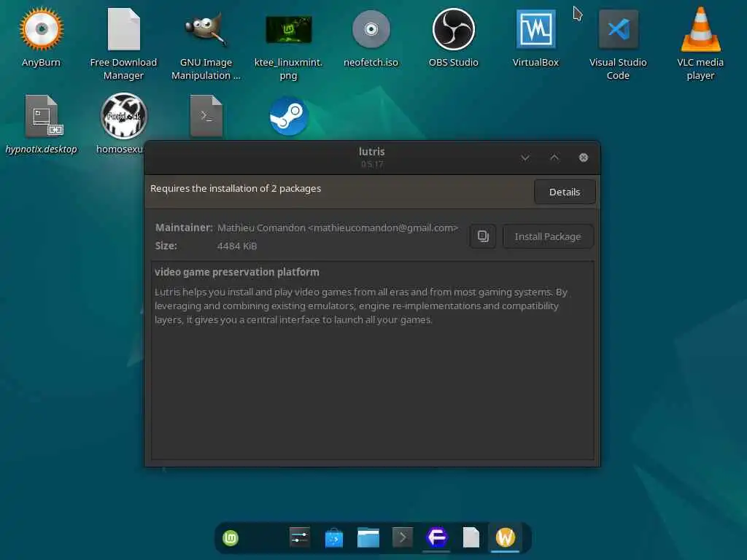Image resolution: width=747 pixels, height=560 pixels.
Task: Select the homosexu... round image icon
Action: (x=124, y=116)
